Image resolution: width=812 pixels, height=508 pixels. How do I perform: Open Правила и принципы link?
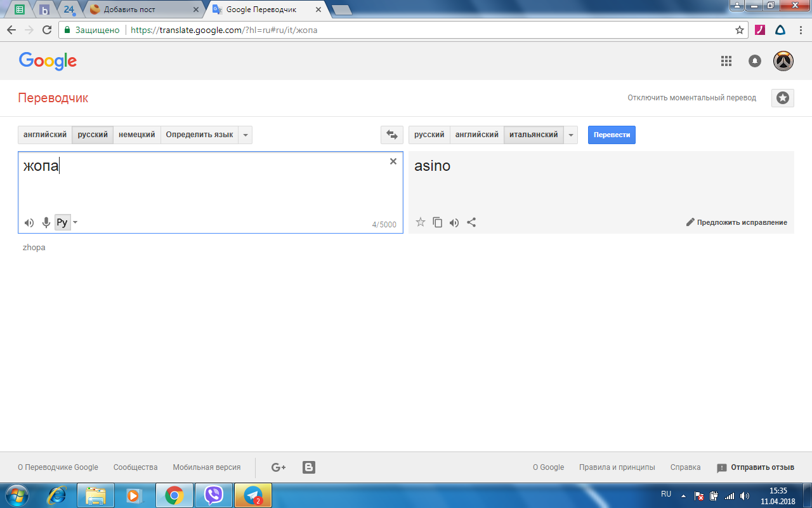617,467
